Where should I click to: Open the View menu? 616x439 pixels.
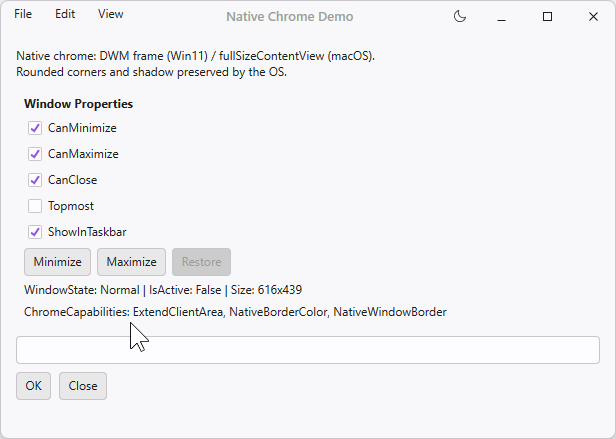click(111, 14)
